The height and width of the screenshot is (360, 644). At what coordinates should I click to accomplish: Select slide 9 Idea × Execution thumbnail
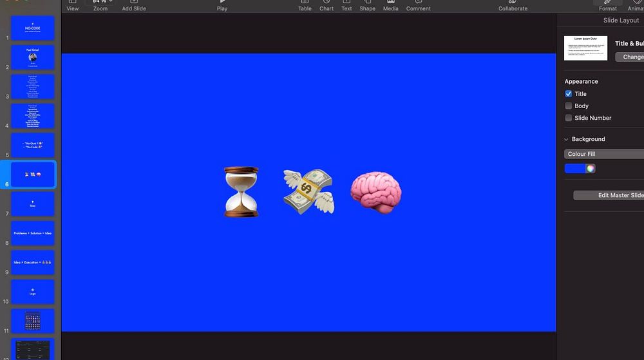32,262
